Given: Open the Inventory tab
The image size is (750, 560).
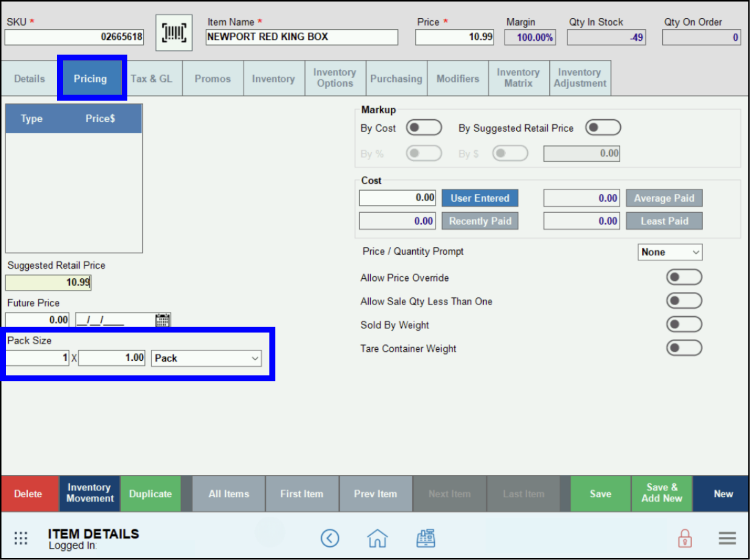Looking at the screenshot, I should pos(273,79).
